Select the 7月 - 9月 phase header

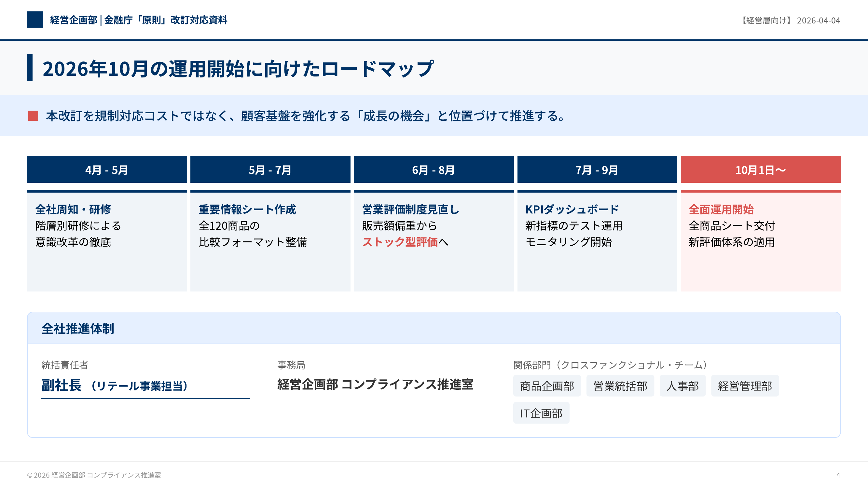pos(597,170)
